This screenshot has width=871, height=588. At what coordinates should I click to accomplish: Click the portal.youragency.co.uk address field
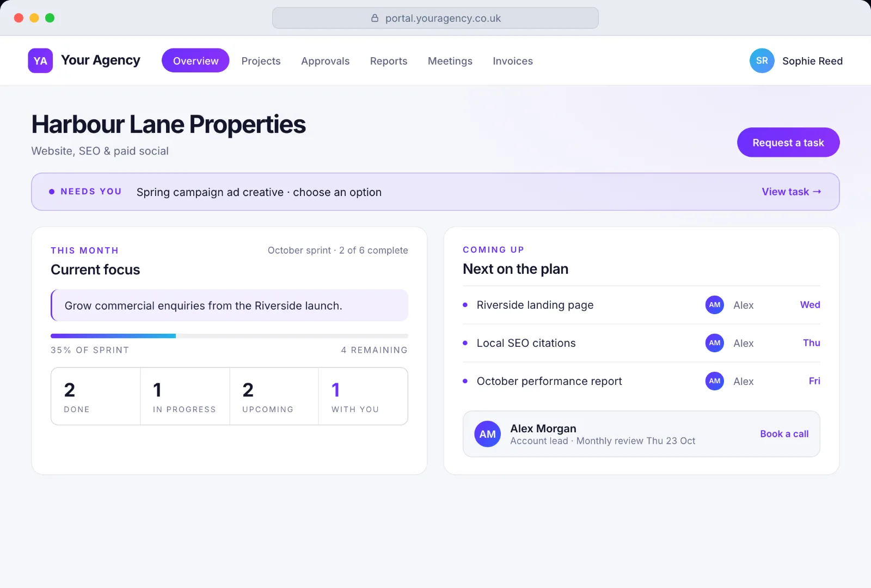click(436, 18)
